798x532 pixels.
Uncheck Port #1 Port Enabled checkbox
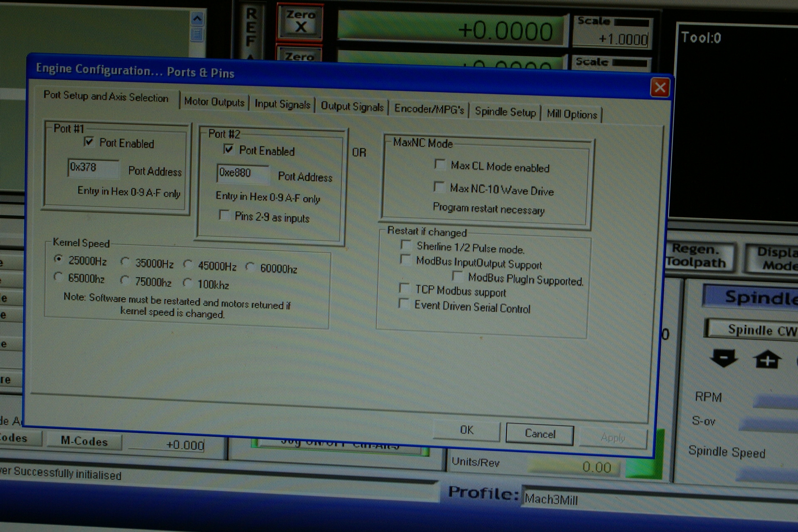pyautogui.click(x=89, y=142)
